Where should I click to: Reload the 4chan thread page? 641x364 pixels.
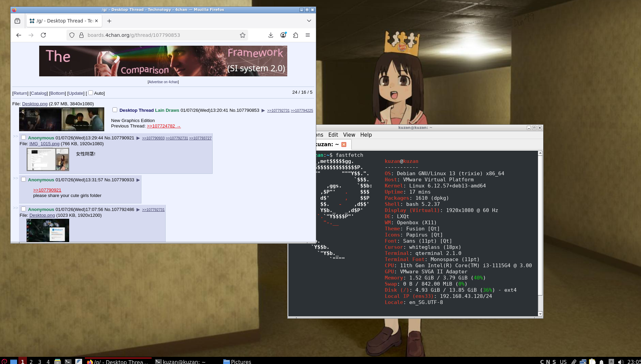click(43, 35)
